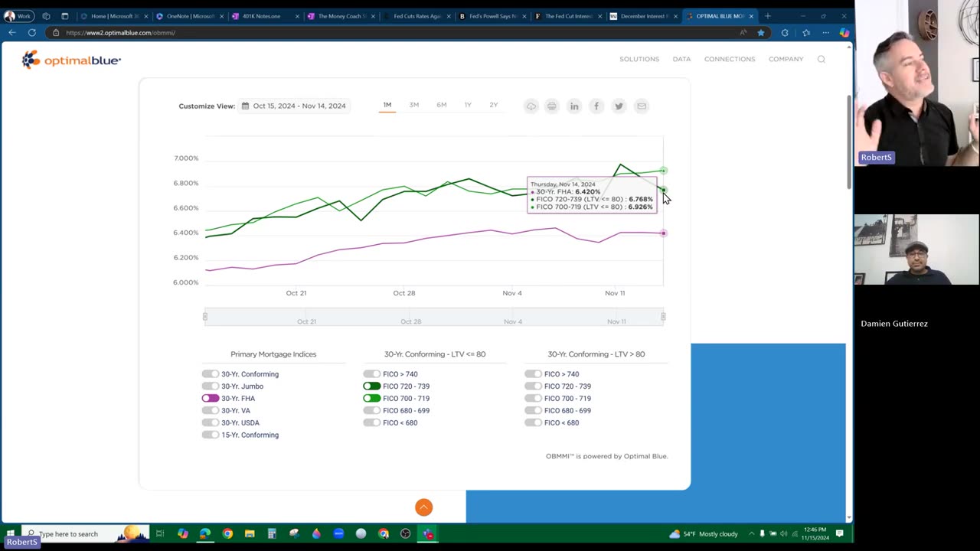Open CONNECTIONS navigation menu
This screenshot has height=551, width=980.
coord(730,59)
